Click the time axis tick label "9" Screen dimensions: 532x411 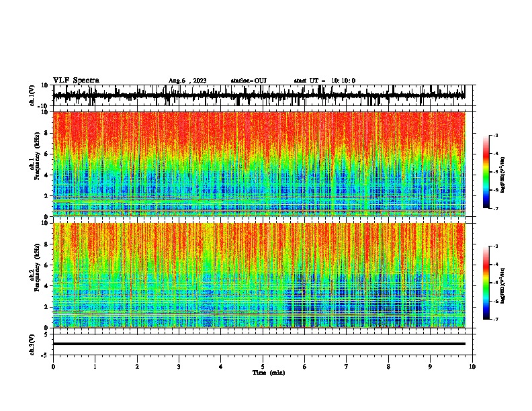(430, 367)
